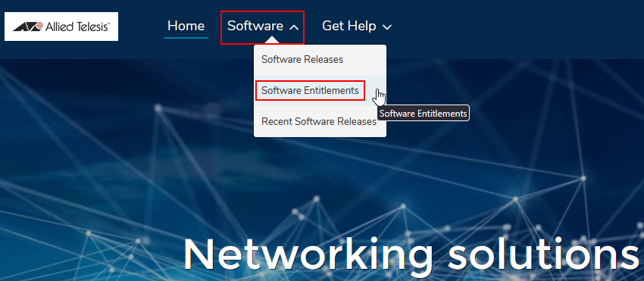Click the Allied Telesis logo

tap(61, 27)
